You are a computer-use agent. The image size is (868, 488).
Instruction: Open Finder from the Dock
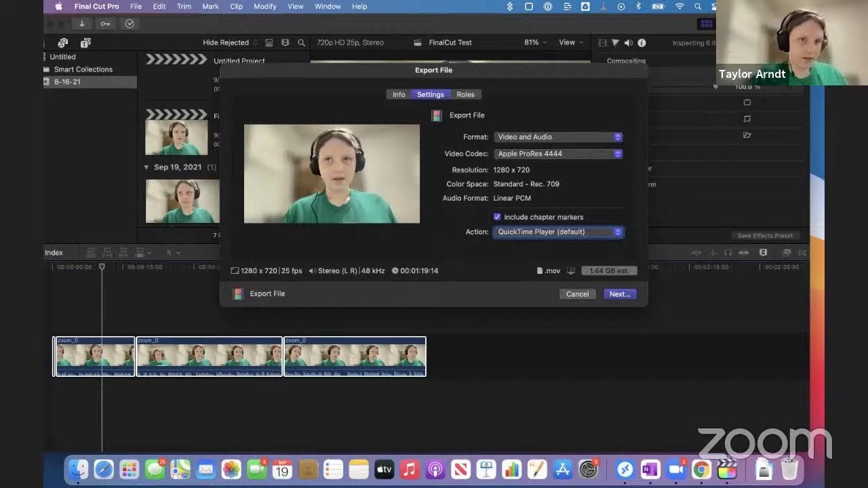(78, 469)
